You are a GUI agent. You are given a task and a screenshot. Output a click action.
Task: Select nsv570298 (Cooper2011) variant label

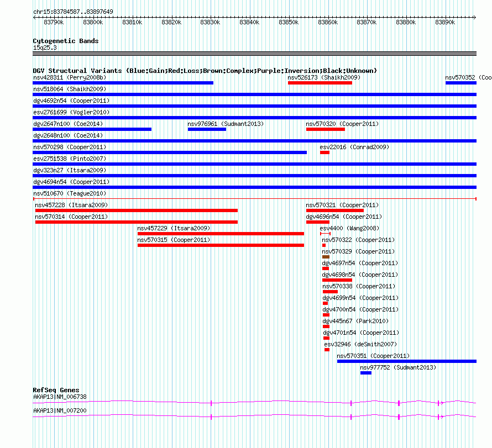(x=70, y=147)
